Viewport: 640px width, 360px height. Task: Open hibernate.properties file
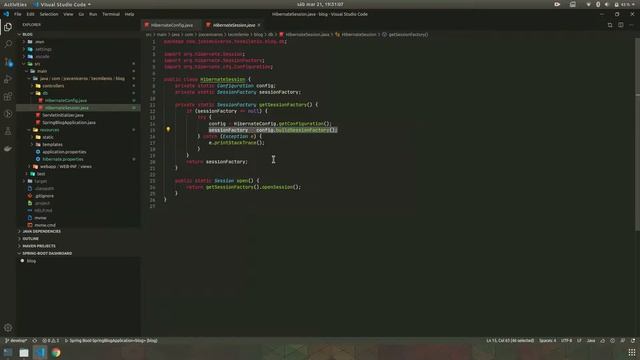tap(78, 159)
